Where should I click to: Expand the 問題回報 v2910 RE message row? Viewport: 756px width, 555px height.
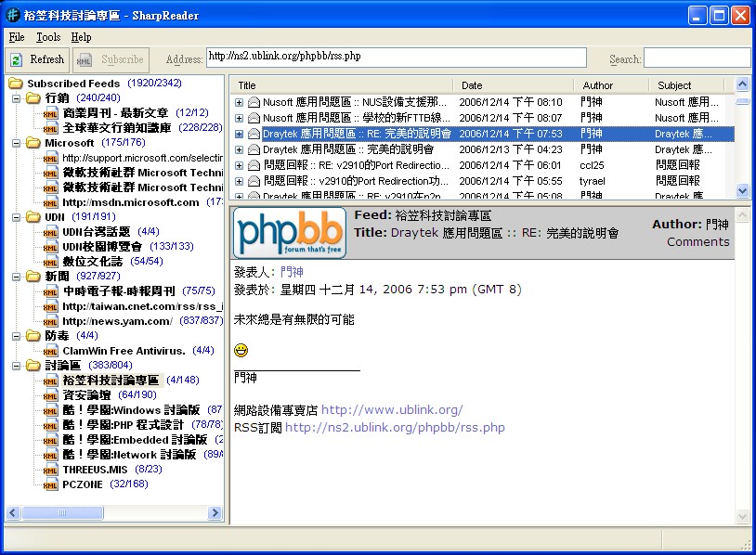[239, 165]
